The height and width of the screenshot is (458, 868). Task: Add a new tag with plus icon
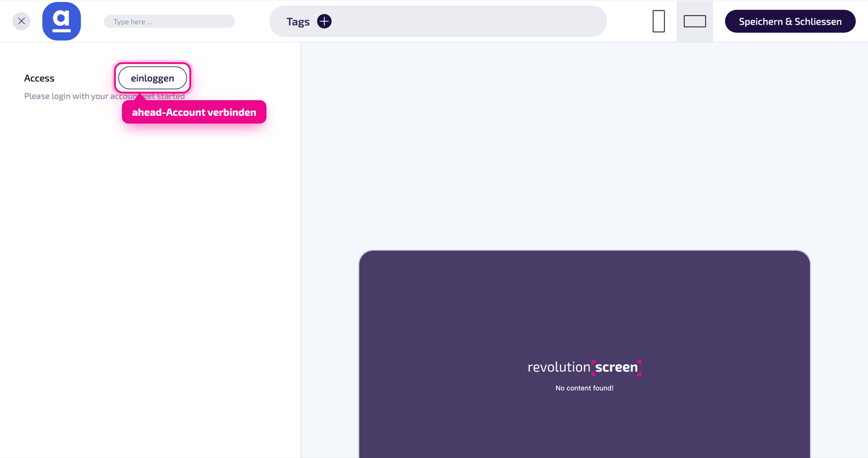pos(324,21)
